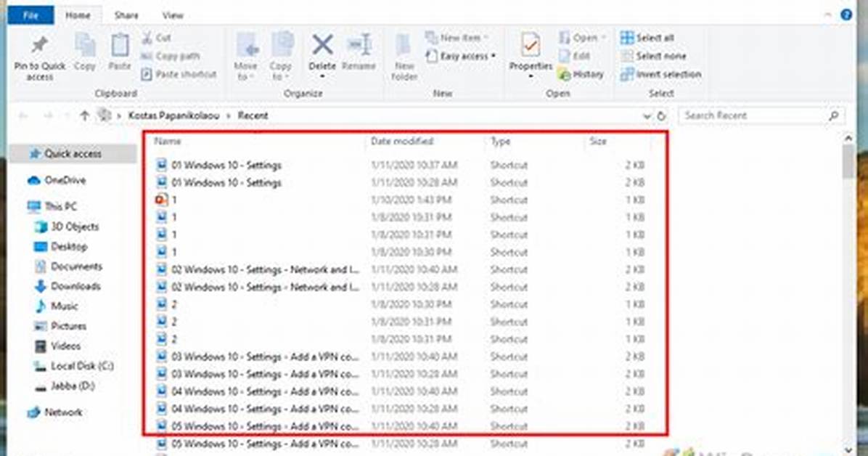The width and height of the screenshot is (868, 456).
Task: Click the blue Help question mark icon
Action: pyautogui.click(x=846, y=15)
